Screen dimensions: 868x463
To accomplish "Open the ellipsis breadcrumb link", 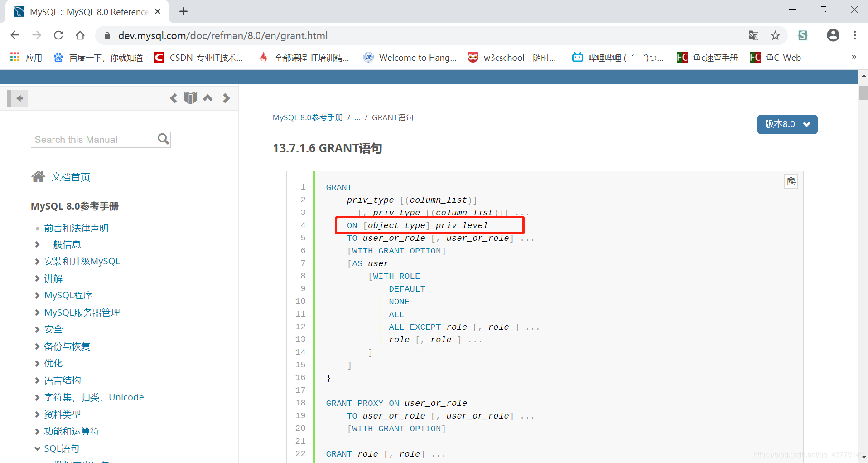I will point(357,117).
